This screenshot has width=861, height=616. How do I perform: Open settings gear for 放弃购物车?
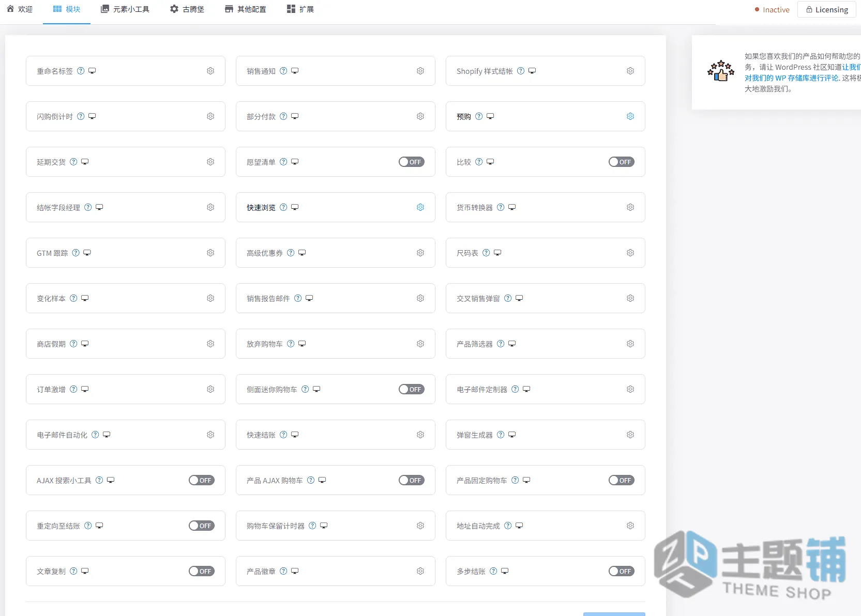420,344
